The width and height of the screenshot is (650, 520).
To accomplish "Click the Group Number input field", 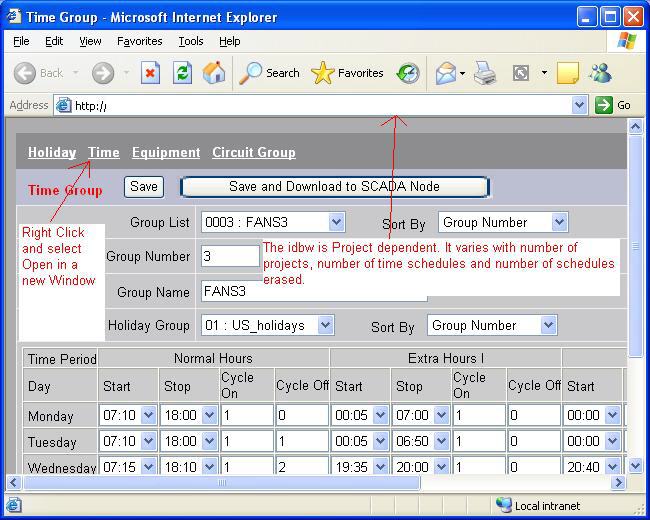I will point(230,256).
